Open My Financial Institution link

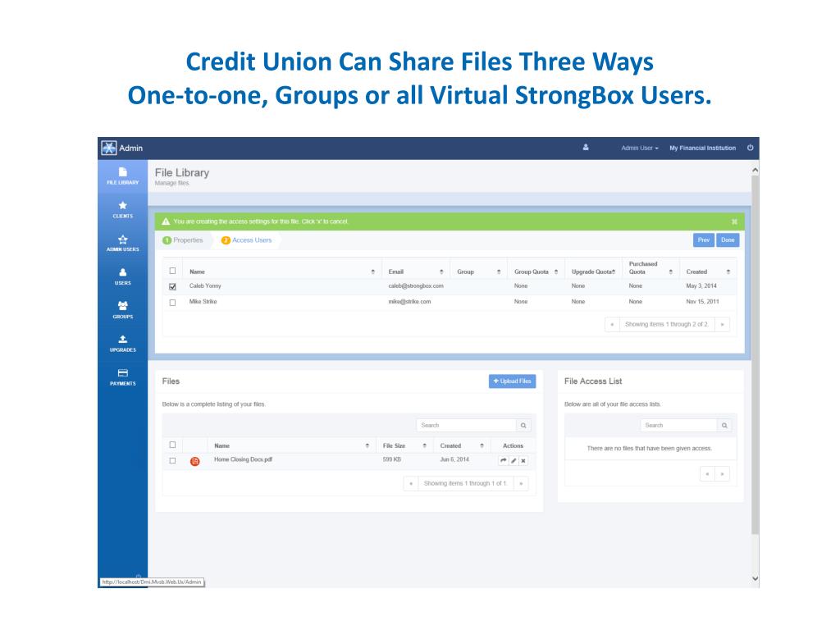coord(702,148)
